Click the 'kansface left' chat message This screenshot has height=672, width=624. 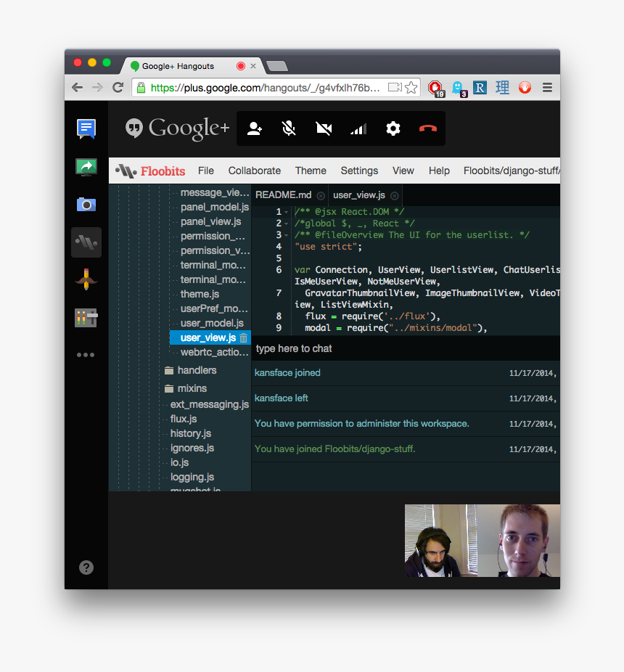click(281, 398)
